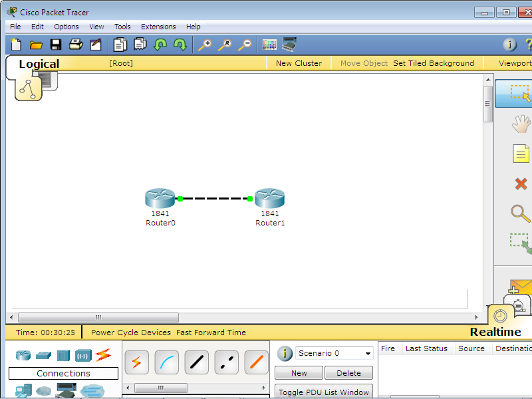Image resolution: width=532 pixels, height=399 pixels.
Task: Select Hubs category in device box
Action: click(x=63, y=355)
